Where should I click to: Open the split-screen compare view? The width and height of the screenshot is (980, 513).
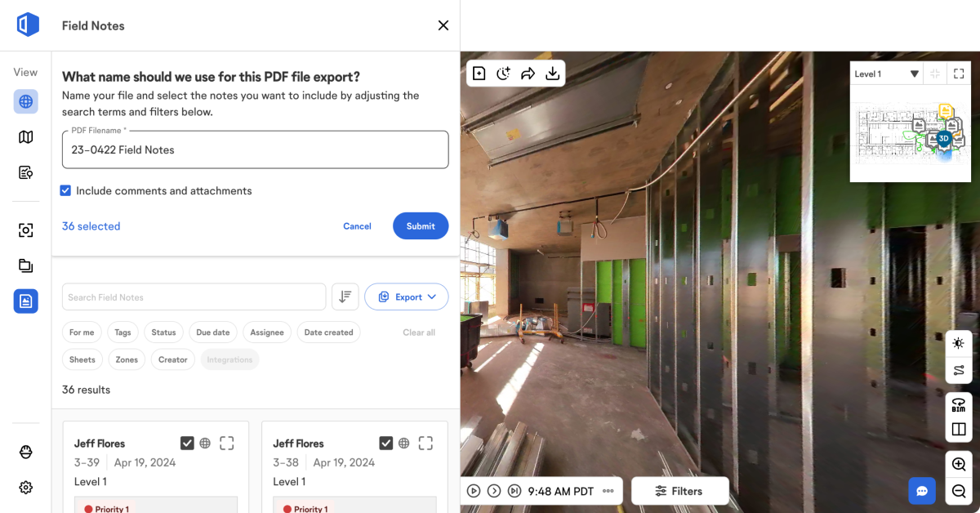(x=959, y=430)
